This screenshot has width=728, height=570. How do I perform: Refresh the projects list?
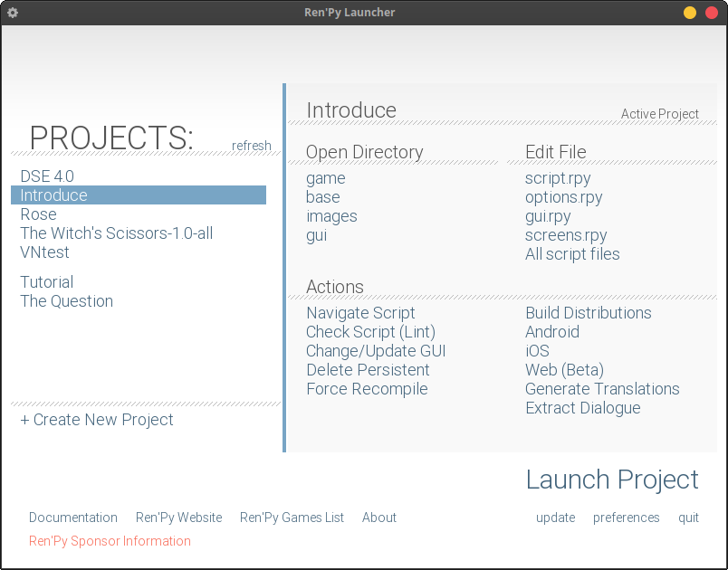[251, 146]
